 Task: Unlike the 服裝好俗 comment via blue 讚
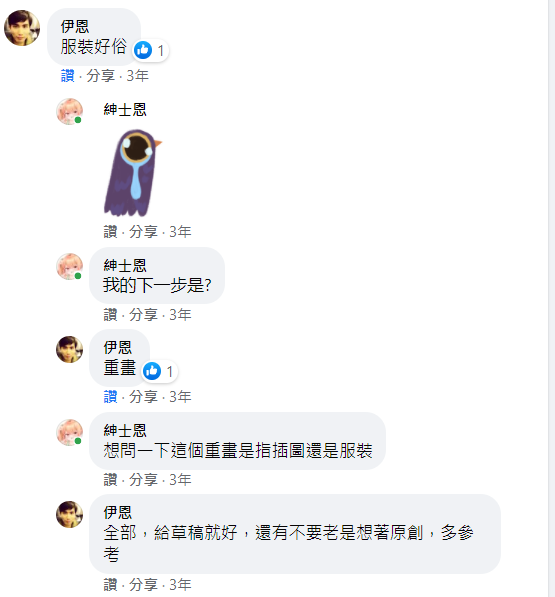tap(68, 76)
